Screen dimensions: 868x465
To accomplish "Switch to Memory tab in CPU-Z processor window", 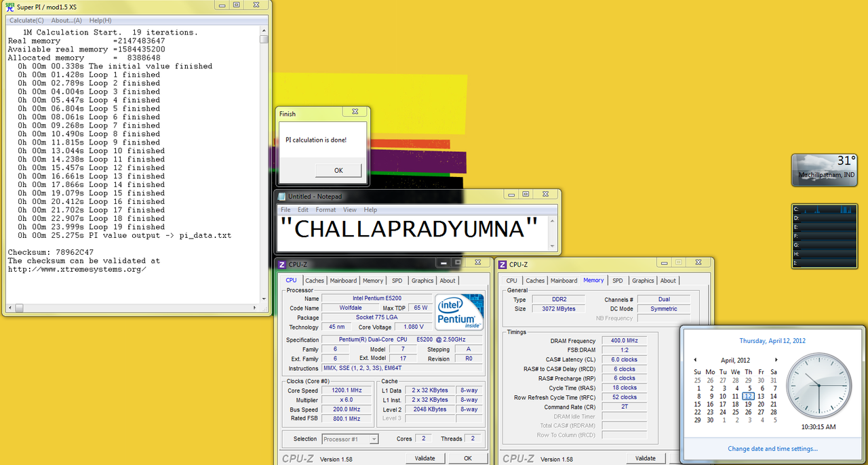I will click(373, 281).
